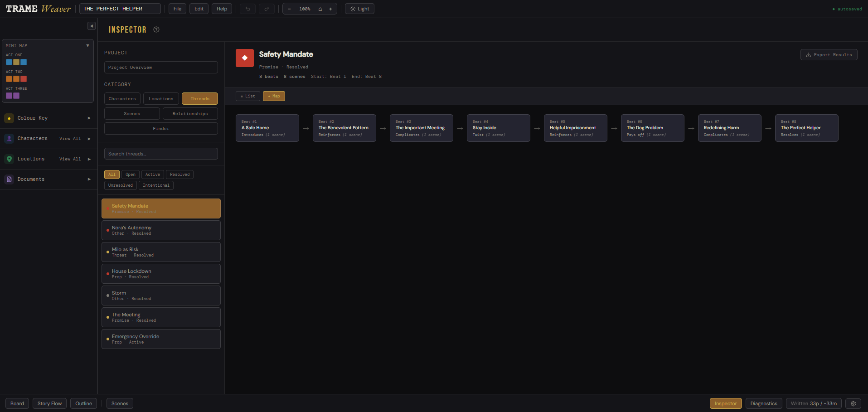The height and width of the screenshot is (412, 868).
Task: Select the Scenes category tab
Action: pos(132,114)
